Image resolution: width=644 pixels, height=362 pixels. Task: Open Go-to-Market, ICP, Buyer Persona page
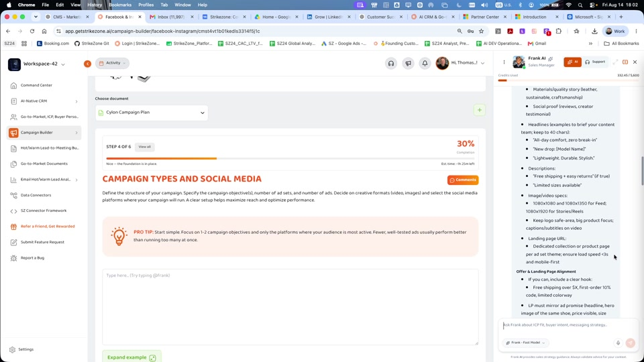pyautogui.click(x=44, y=117)
